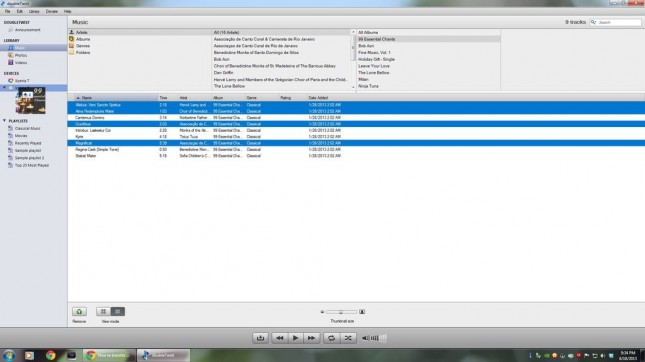Select album Holiday Gift - Single
Image resolution: width=645 pixels, height=362 pixels.
(x=376, y=59)
